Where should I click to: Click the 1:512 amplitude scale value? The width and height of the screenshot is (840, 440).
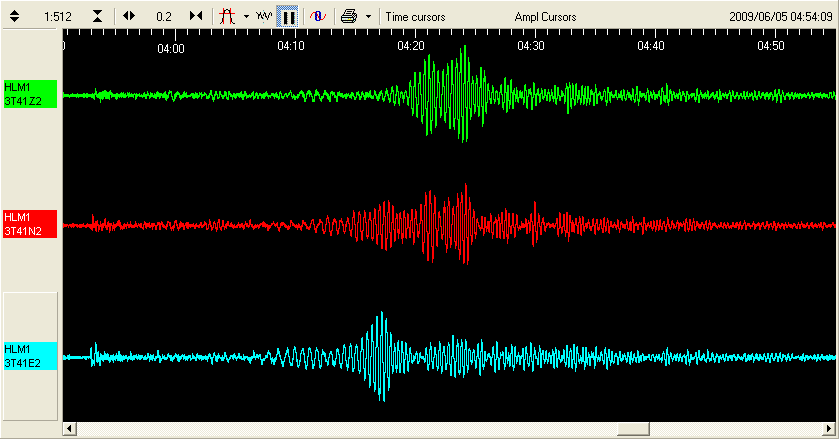pyautogui.click(x=57, y=17)
